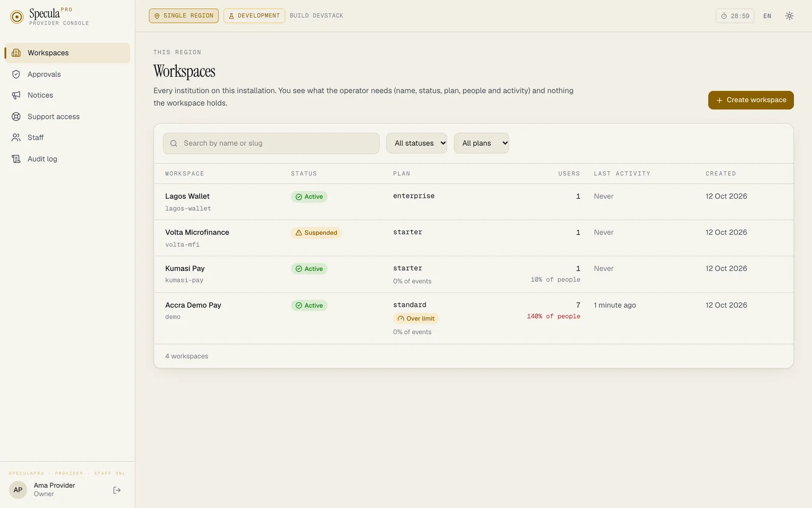Image resolution: width=812 pixels, height=508 pixels.
Task: Click Active status badge for Kumasi Pay
Action: pos(309,269)
